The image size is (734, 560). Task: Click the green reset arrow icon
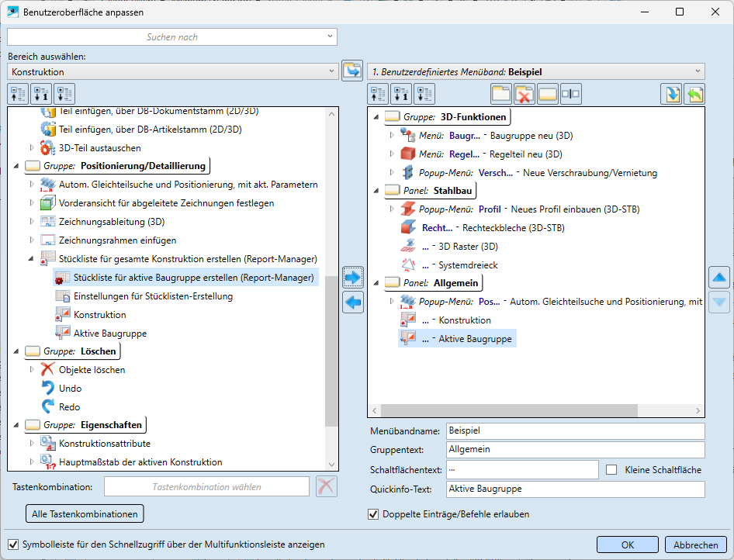click(x=694, y=95)
